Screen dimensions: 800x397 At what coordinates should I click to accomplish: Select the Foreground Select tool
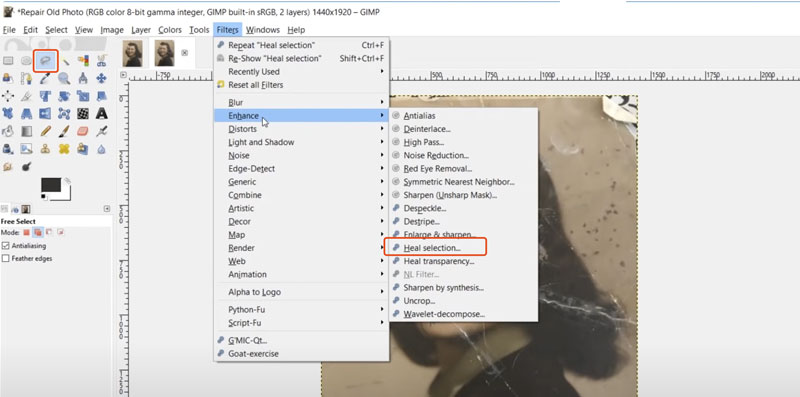point(8,79)
